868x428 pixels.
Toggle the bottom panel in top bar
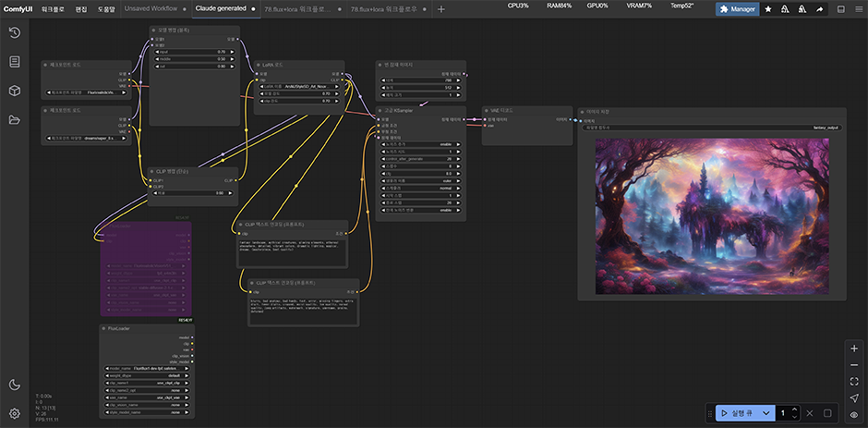(842, 9)
